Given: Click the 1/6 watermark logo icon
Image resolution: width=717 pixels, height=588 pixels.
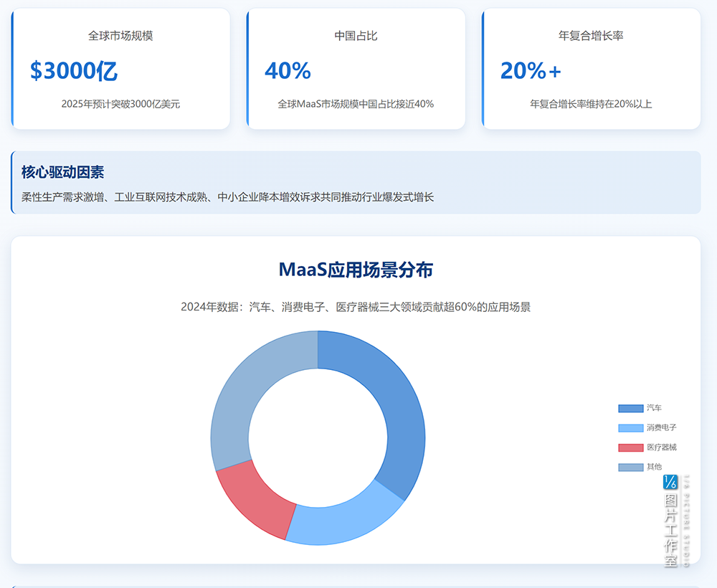Looking at the screenshot, I should tap(670, 483).
